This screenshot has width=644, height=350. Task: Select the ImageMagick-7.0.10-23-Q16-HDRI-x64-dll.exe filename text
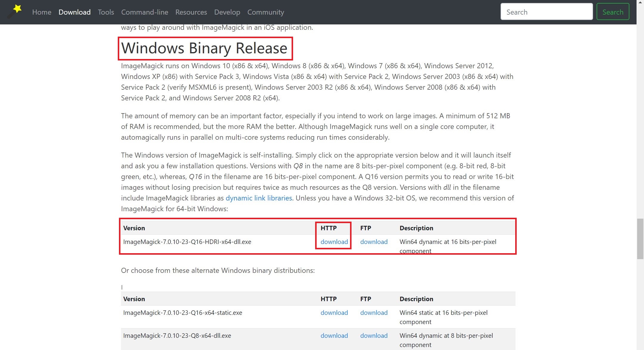(187, 242)
